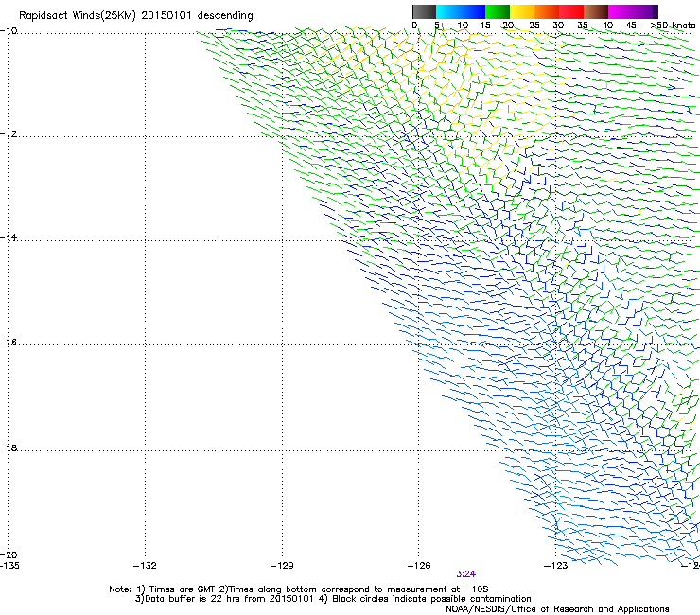Click the -18 latitude axis label

[9, 448]
